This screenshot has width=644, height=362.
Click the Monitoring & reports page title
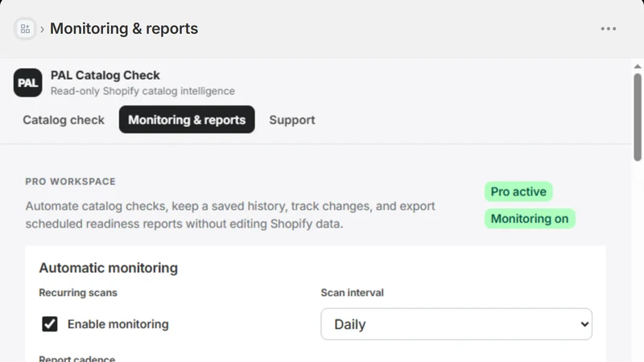tap(124, 28)
